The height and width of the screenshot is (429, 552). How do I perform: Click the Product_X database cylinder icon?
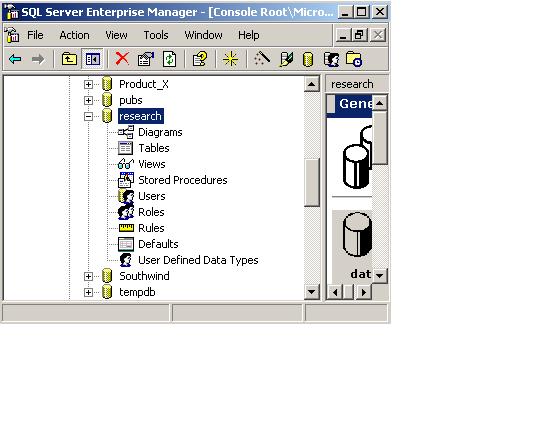click(107, 84)
